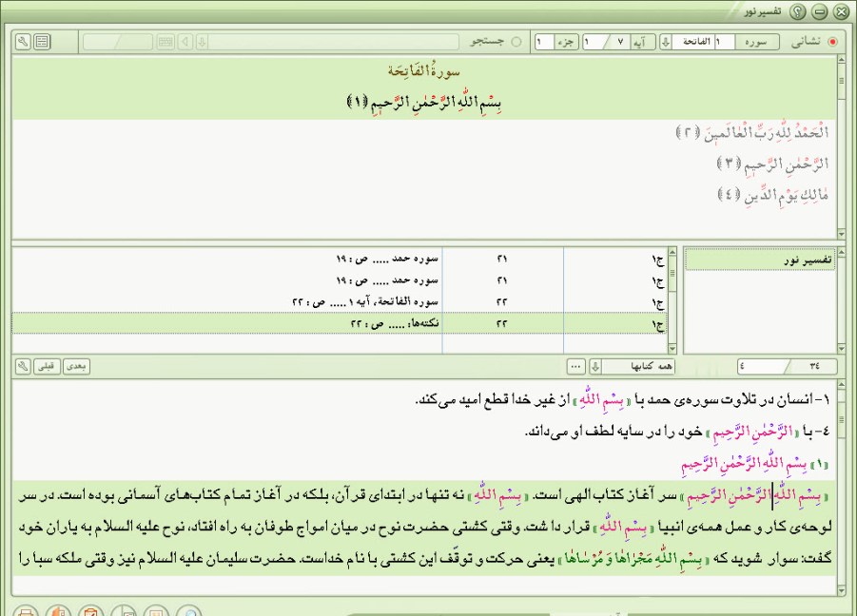Click the commentary line starting ٤- با الرحمن الرحيم
This screenshot has width=857, height=616.
pyautogui.click(x=676, y=432)
